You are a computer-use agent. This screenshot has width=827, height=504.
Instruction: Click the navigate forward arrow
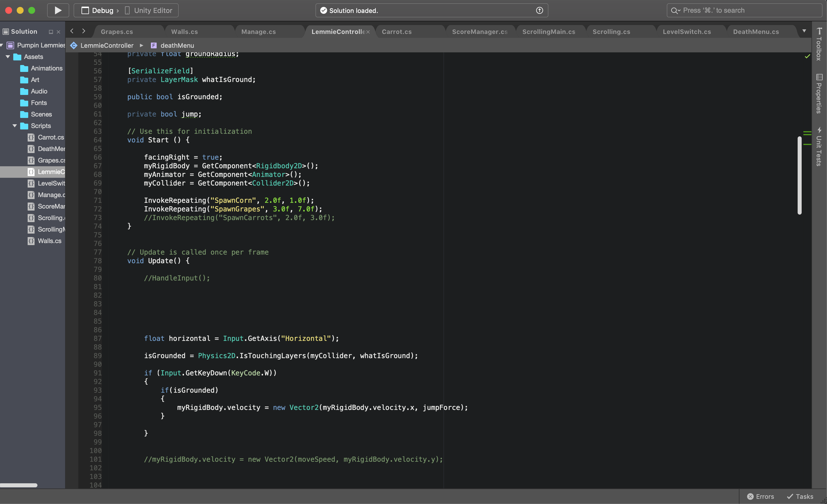point(84,31)
